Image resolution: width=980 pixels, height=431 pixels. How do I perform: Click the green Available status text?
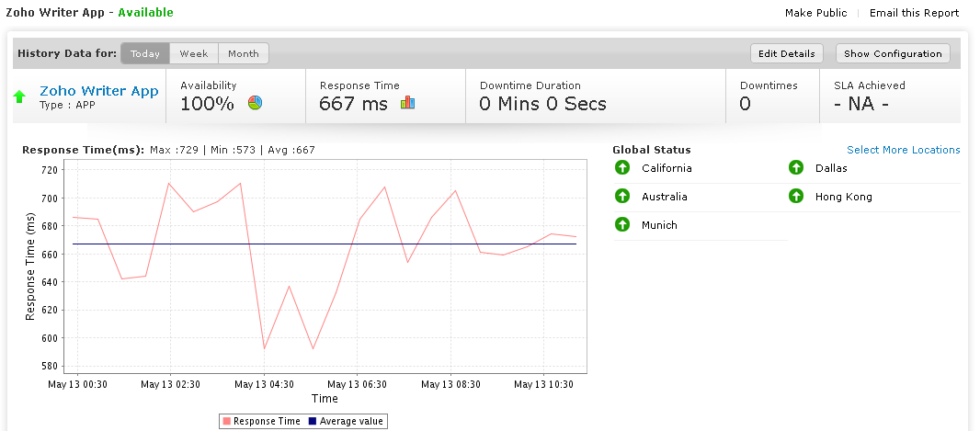145,13
